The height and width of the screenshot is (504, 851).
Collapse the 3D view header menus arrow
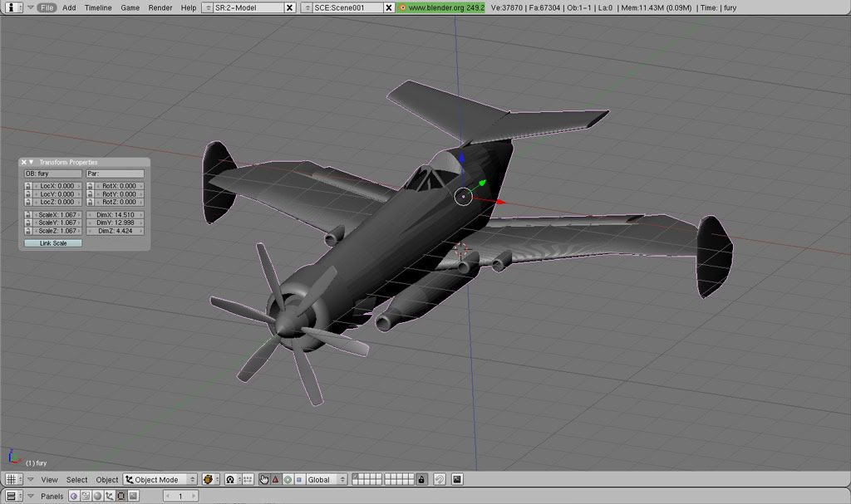[31, 480]
